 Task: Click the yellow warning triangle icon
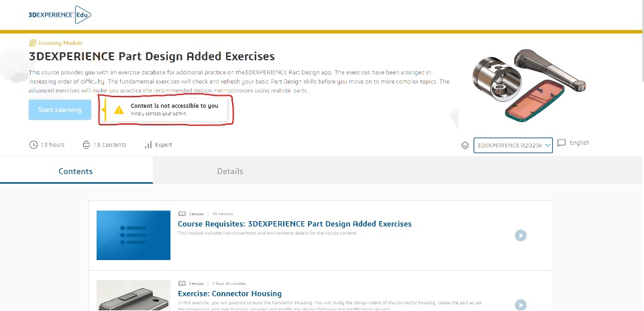coord(119,110)
